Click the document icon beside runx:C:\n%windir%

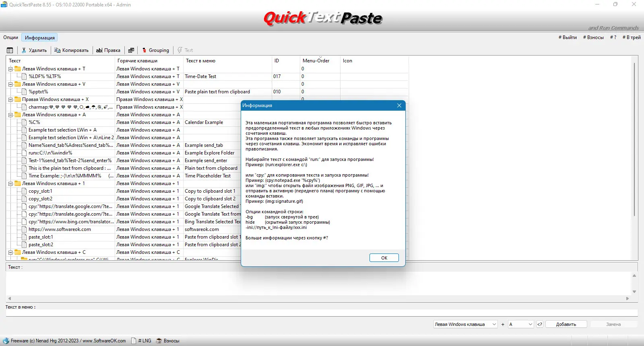(24, 153)
